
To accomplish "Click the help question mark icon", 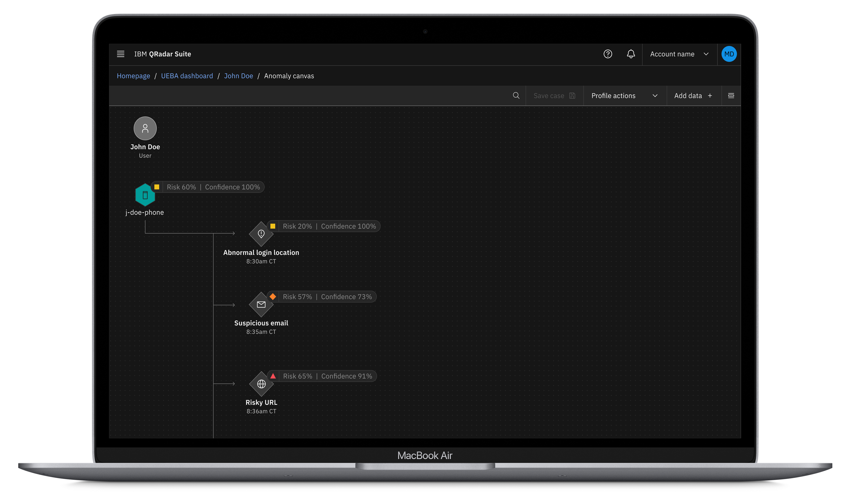I will click(608, 54).
